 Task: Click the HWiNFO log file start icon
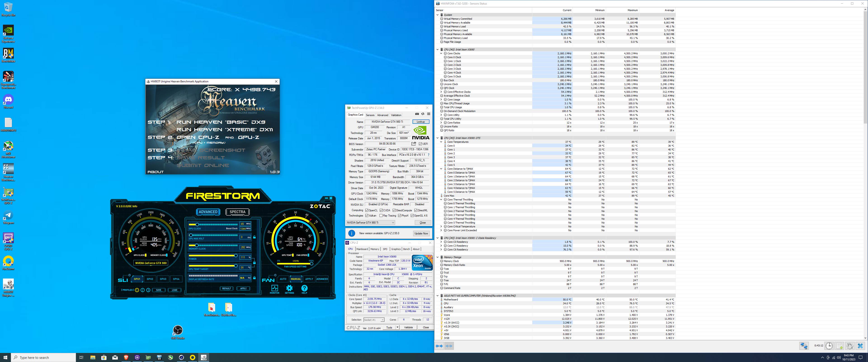coord(839,346)
